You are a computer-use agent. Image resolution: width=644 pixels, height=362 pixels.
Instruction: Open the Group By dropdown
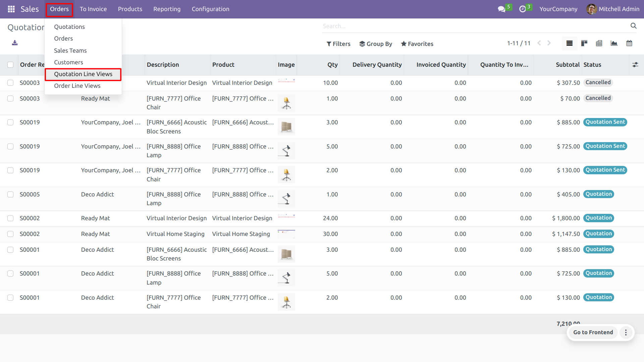point(376,44)
